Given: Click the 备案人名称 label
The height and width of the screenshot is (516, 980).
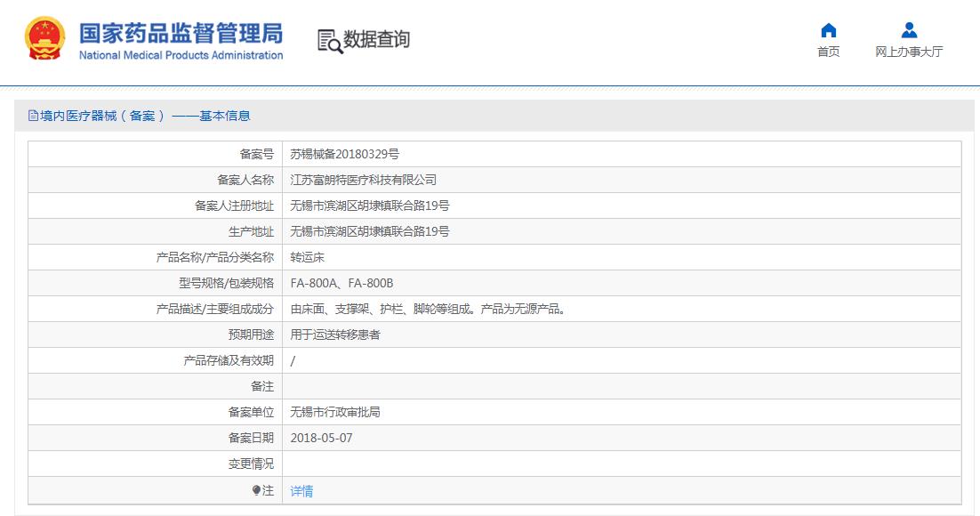Looking at the screenshot, I should point(245,180).
